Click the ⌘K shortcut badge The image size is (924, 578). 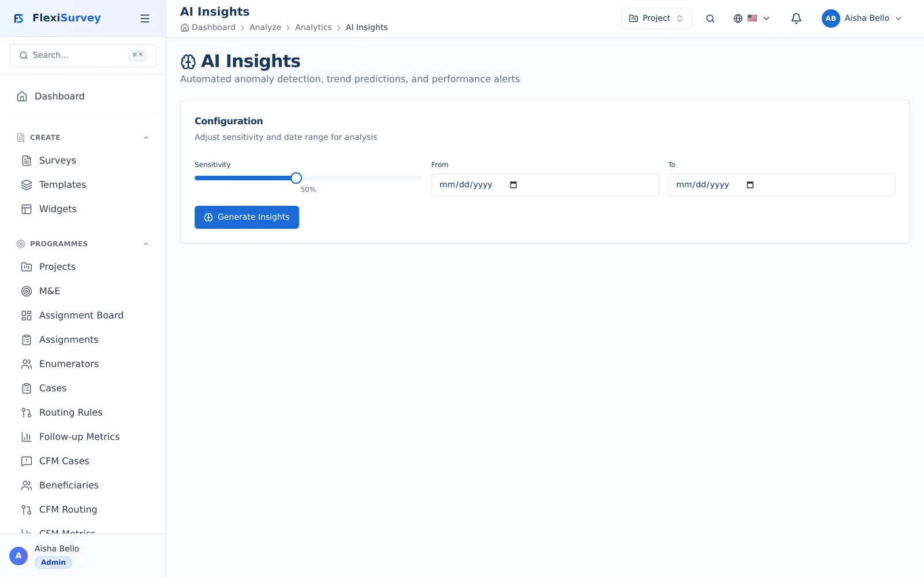pos(137,55)
